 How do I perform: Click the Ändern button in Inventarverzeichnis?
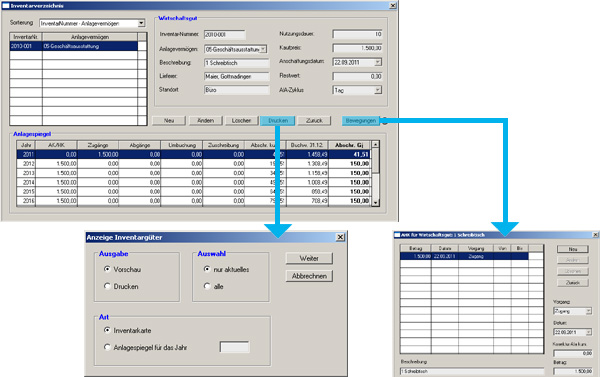click(205, 121)
